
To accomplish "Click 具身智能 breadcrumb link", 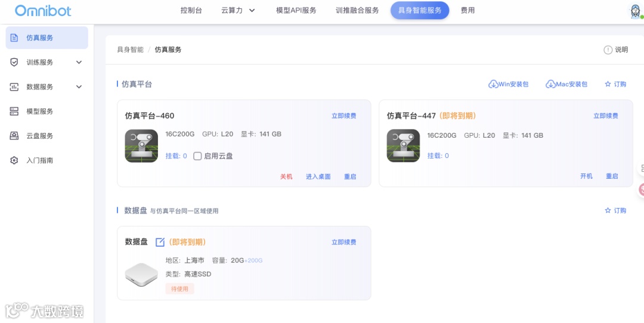I will (131, 50).
